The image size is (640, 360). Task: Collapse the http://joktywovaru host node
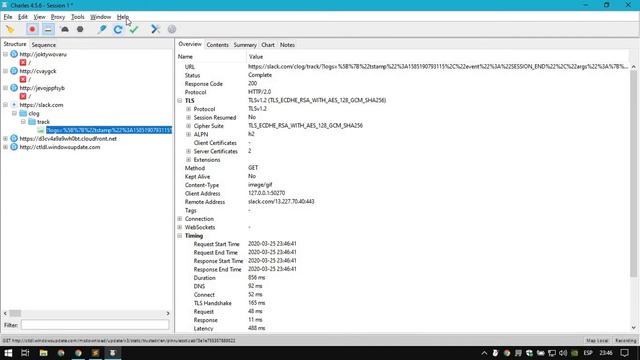[x=5, y=54]
